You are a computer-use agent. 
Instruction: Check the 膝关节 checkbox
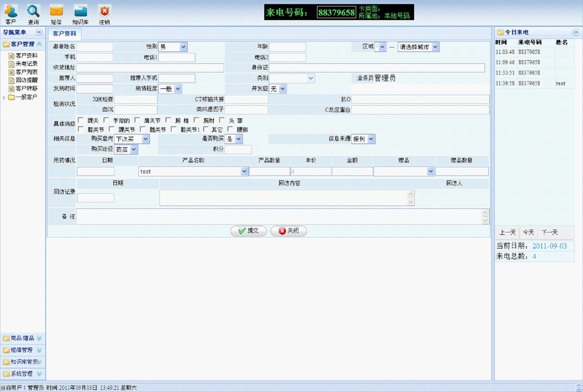pos(81,129)
